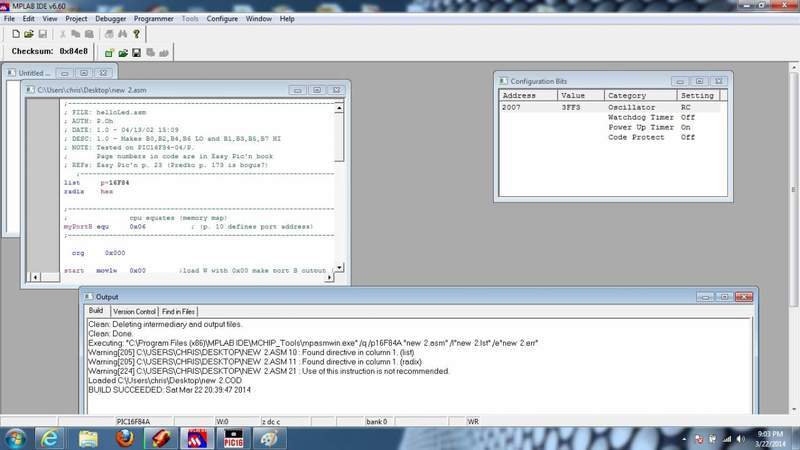This screenshot has width=800, height=450.
Task: Click the Help question mark icon
Action: coord(136,34)
